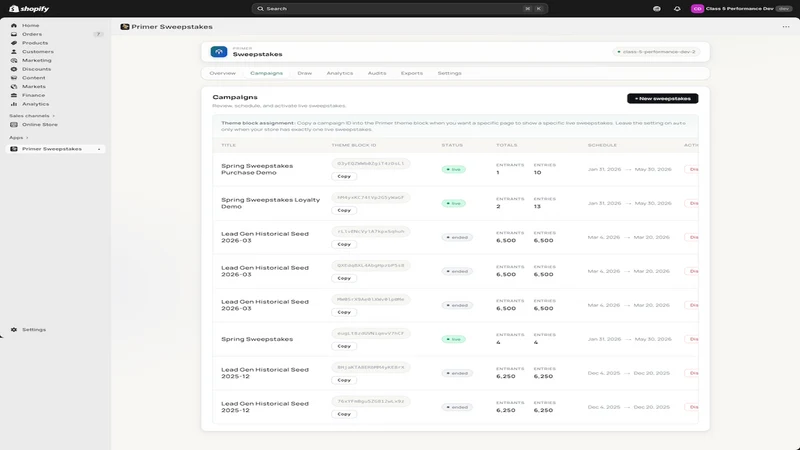This screenshot has height=450, width=800.
Task: Expand the Sales channels section
Action: click(x=32, y=116)
